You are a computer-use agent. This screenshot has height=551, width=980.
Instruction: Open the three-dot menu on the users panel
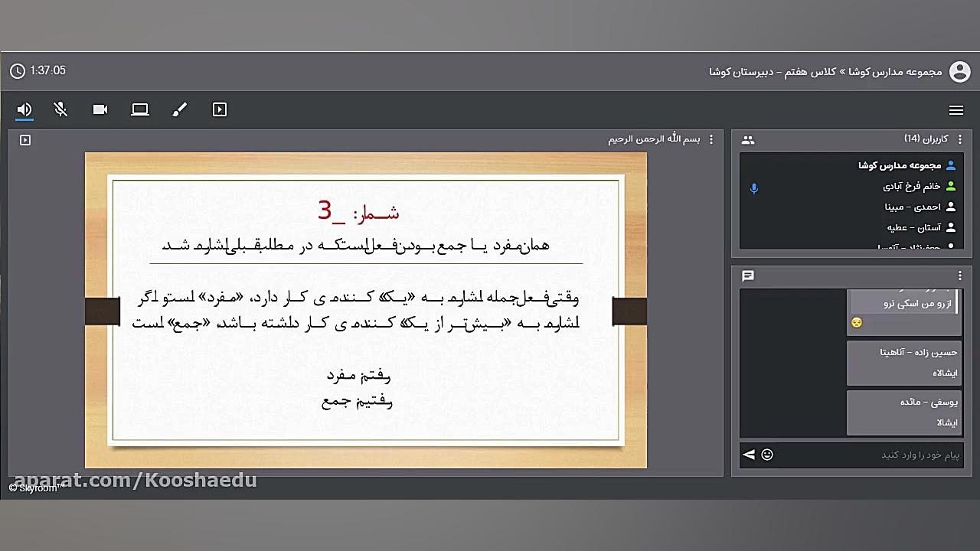[x=959, y=139]
